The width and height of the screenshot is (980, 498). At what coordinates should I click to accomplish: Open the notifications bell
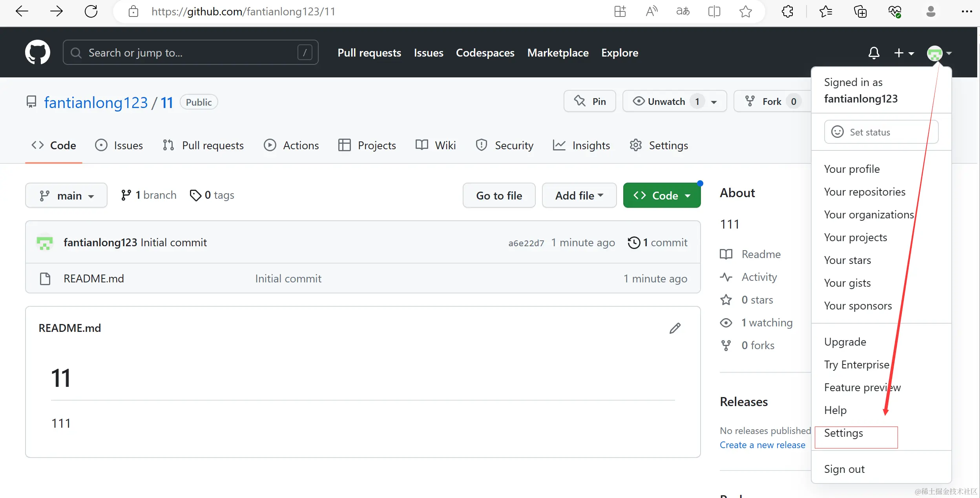pos(874,53)
